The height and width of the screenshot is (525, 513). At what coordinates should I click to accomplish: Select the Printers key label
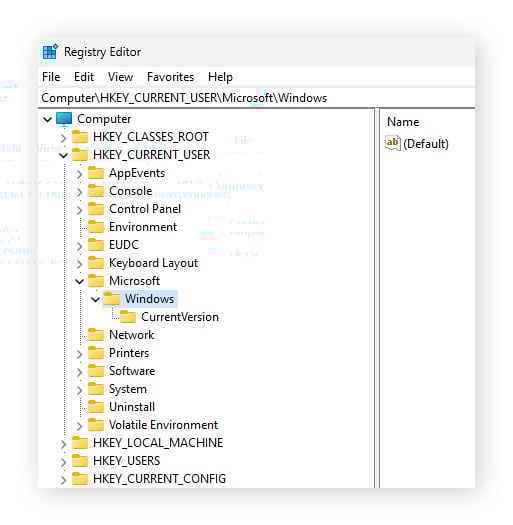point(129,353)
